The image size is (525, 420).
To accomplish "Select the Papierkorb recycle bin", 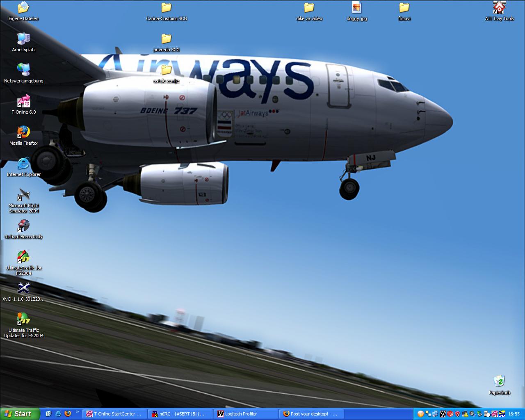I will pos(500,385).
